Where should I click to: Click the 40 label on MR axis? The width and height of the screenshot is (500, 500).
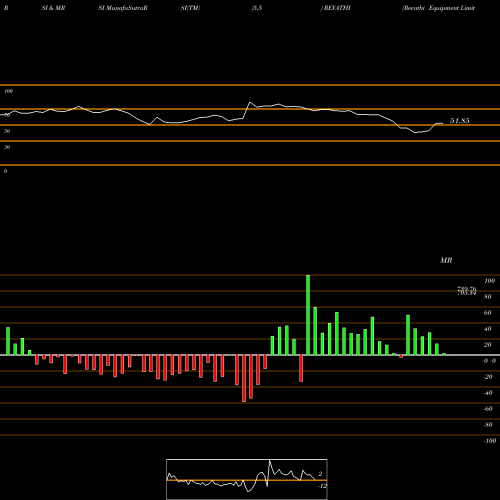tap(488, 329)
